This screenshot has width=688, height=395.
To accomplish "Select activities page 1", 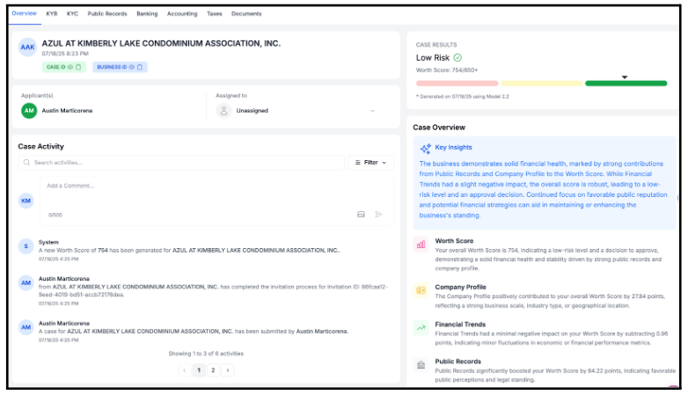I will coord(199,370).
